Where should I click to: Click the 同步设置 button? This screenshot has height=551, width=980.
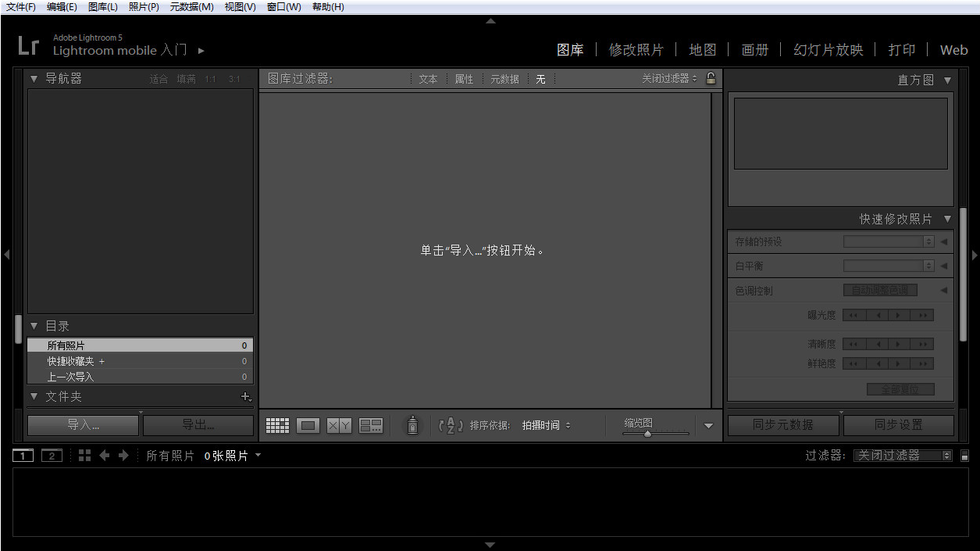(x=898, y=425)
